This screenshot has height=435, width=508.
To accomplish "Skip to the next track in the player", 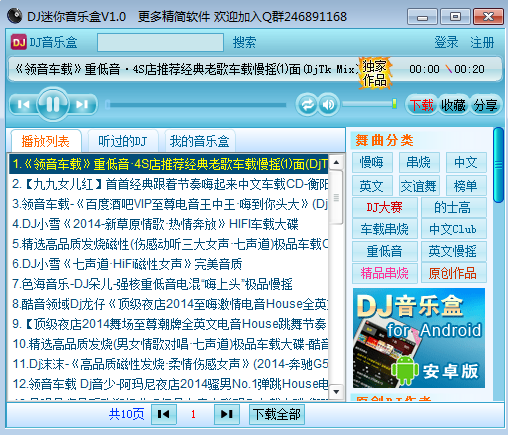I will coord(82,105).
